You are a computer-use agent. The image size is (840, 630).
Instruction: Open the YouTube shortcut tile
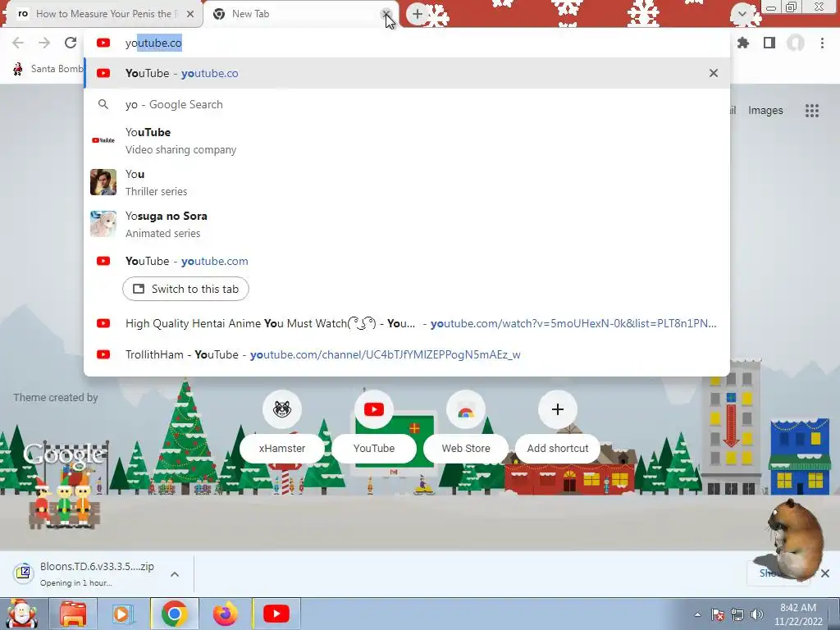374,427
